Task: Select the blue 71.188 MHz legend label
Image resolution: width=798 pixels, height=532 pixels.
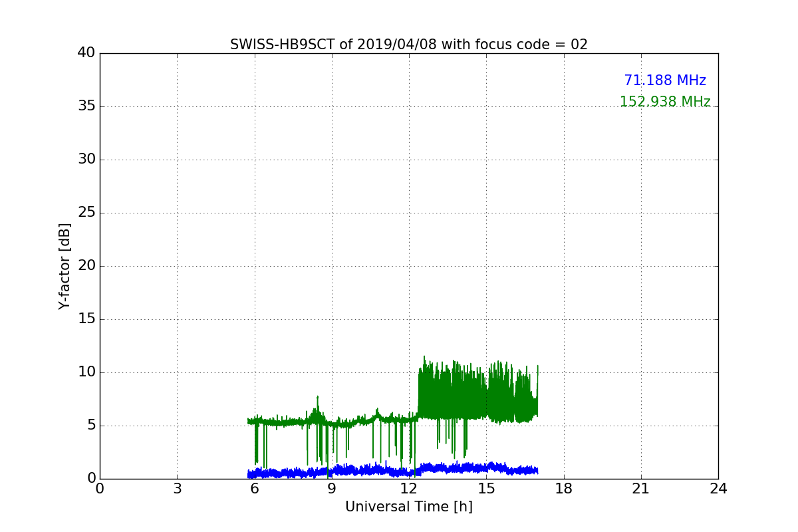Action: (x=665, y=80)
